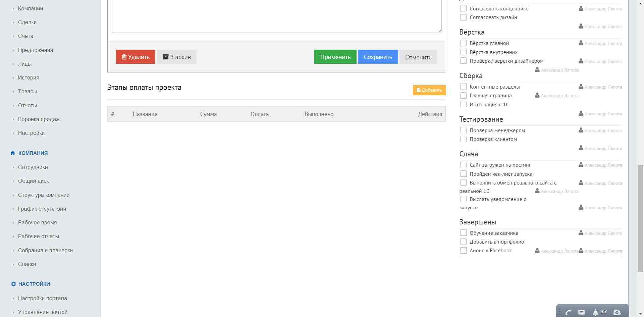This screenshot has width=644, height=317.
Task: Click the Этапы оплаты проекта heading
Action: (144, 88)
